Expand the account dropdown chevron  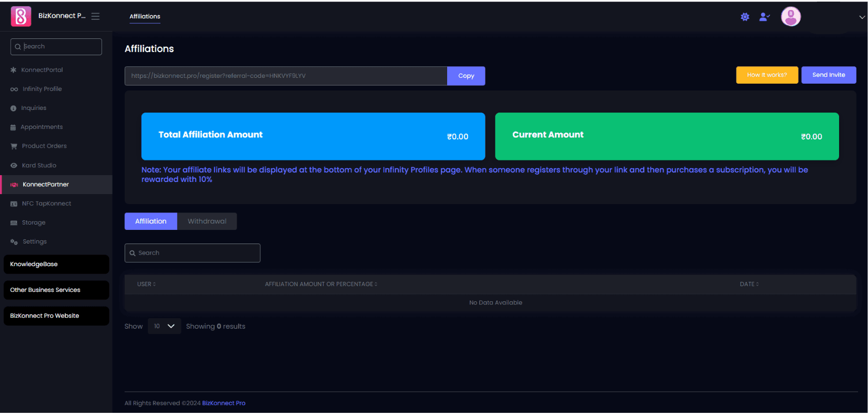point(862,17)
